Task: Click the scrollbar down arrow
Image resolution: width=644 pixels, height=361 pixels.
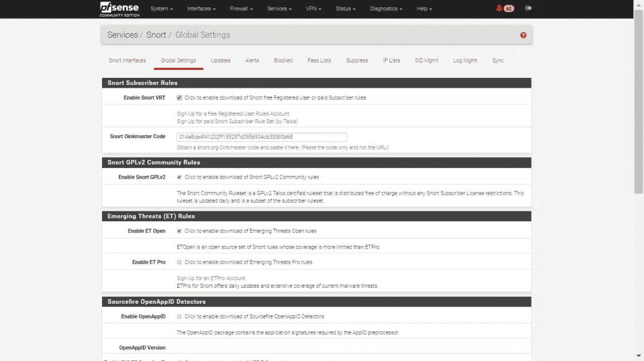Action: pos(639,356)
